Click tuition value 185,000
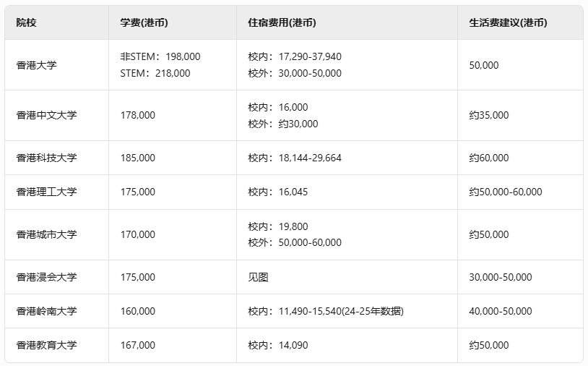The width and height of the screenshot is (588, 366). pyautogui.click(x=138, y=158)
